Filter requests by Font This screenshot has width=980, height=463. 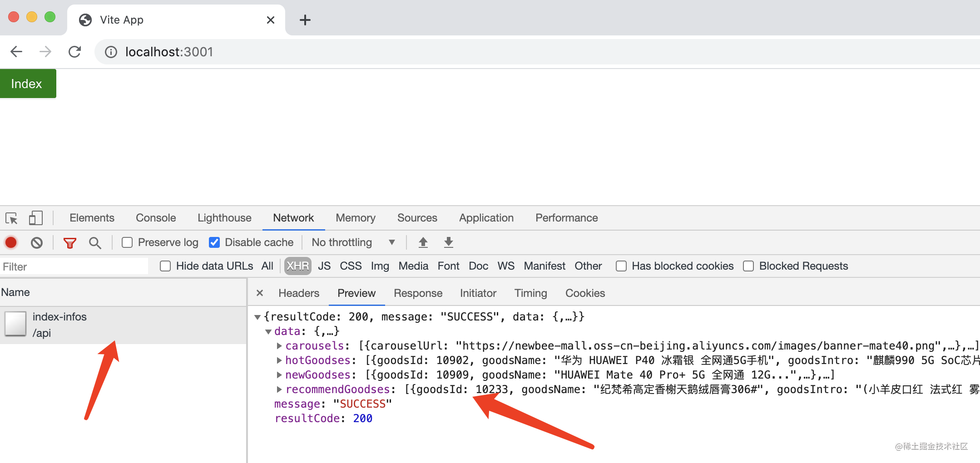point(449,266)
